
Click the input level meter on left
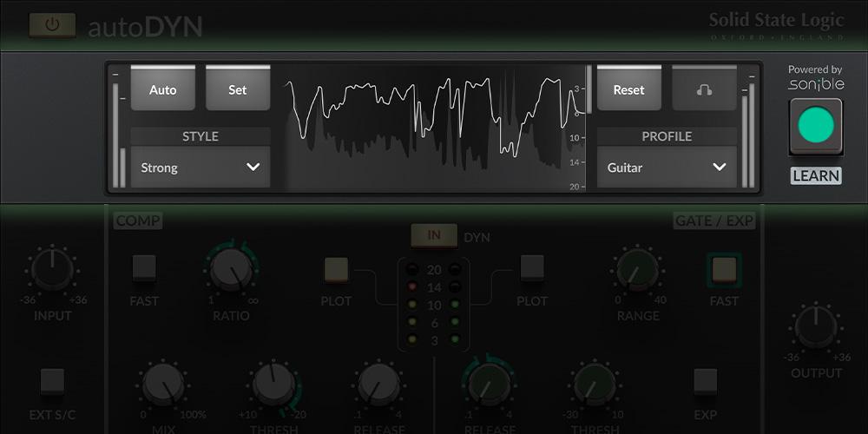(118, 131)
